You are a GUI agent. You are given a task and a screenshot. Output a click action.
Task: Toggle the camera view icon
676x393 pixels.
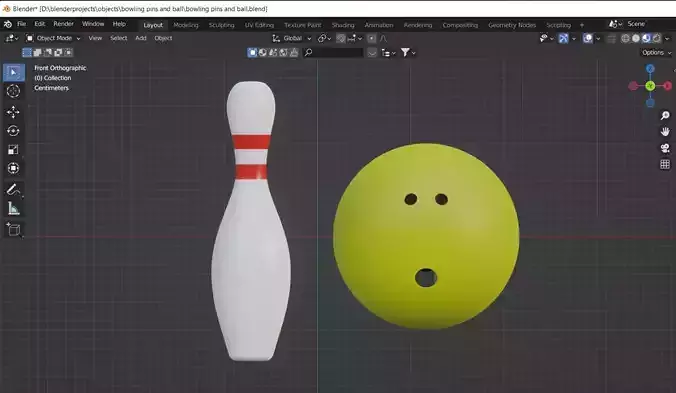click(665, 148)
